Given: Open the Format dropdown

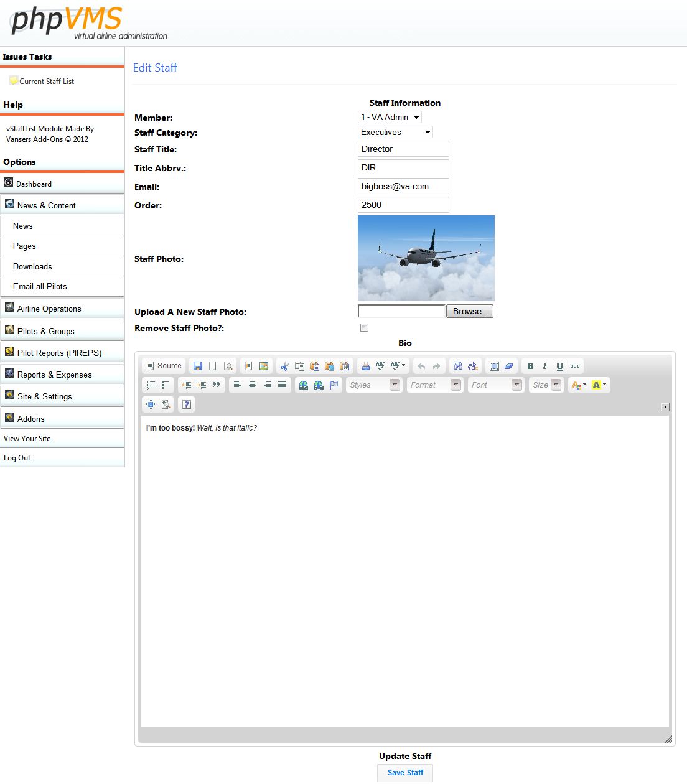Looking at the screenshot, I should click(x=434, y=385).
